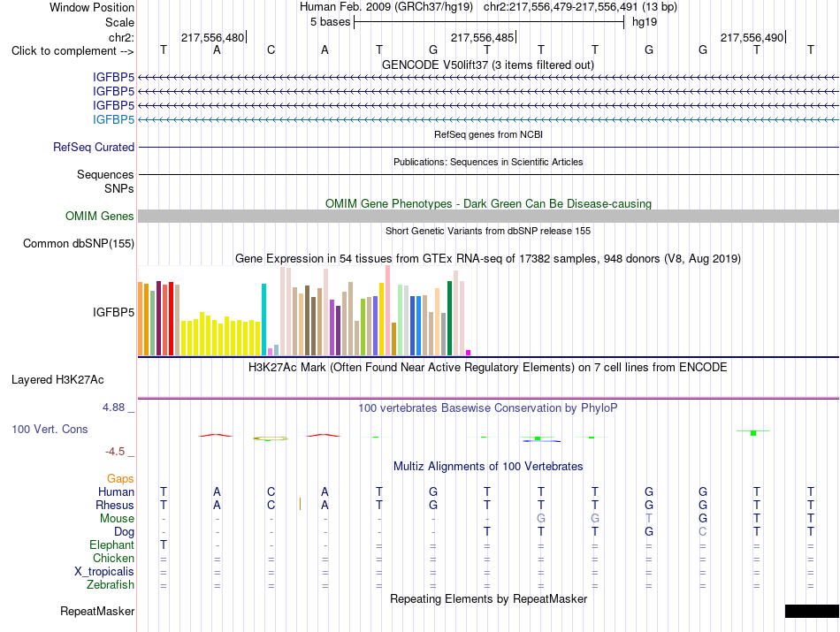This screenshot has height=632, width=840.
Task: Click the orange Gaps row label
Action: click(x=120, y=478)
